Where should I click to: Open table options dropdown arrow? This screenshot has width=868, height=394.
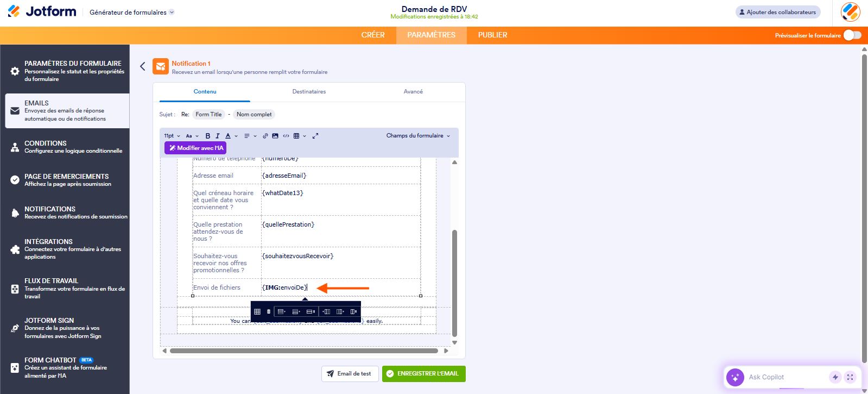(x=305, y=136)
